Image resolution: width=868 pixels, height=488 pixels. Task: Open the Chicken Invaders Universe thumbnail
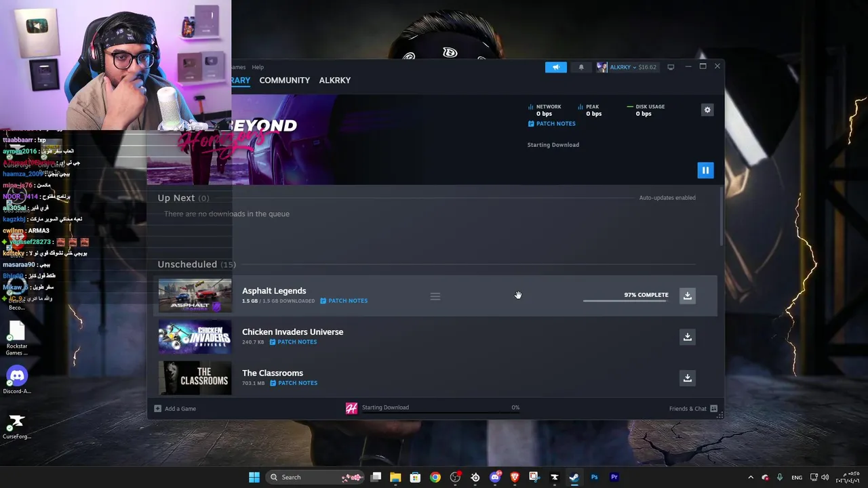coord(195,337)
